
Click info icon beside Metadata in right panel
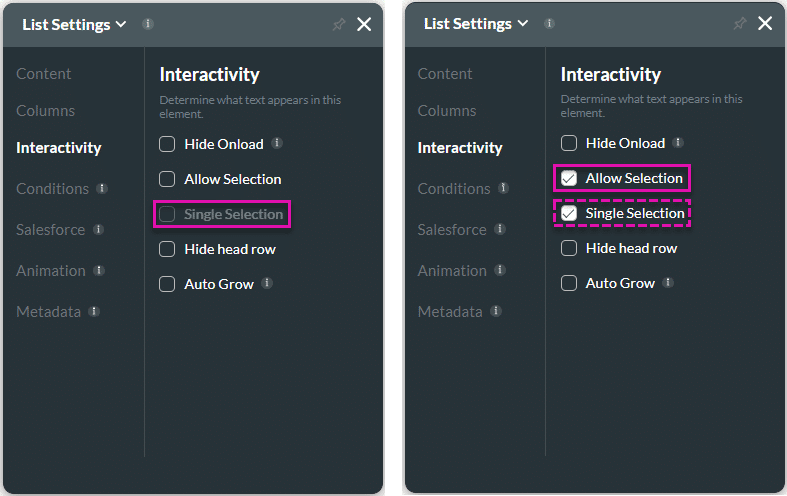(x=495, y=311)
